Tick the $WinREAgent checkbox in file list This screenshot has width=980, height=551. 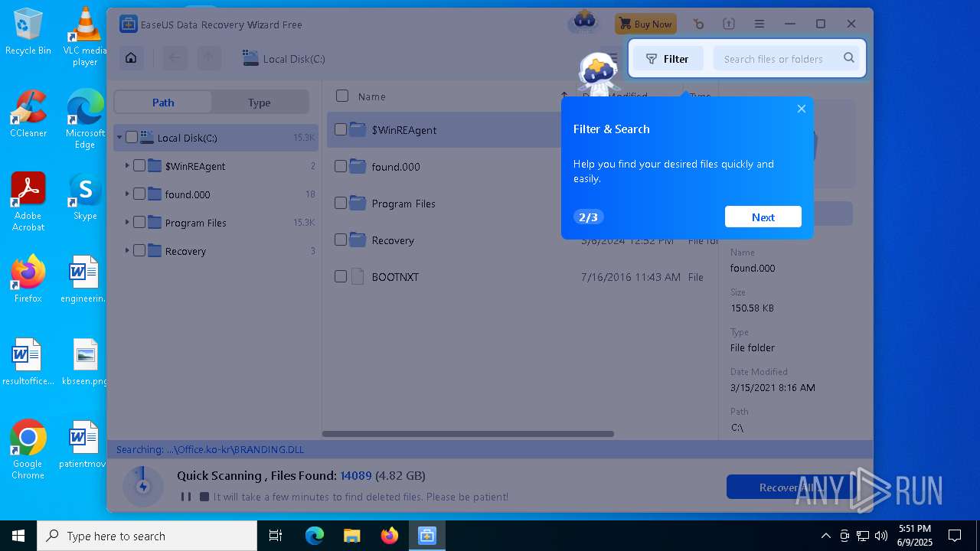[341, 129]
